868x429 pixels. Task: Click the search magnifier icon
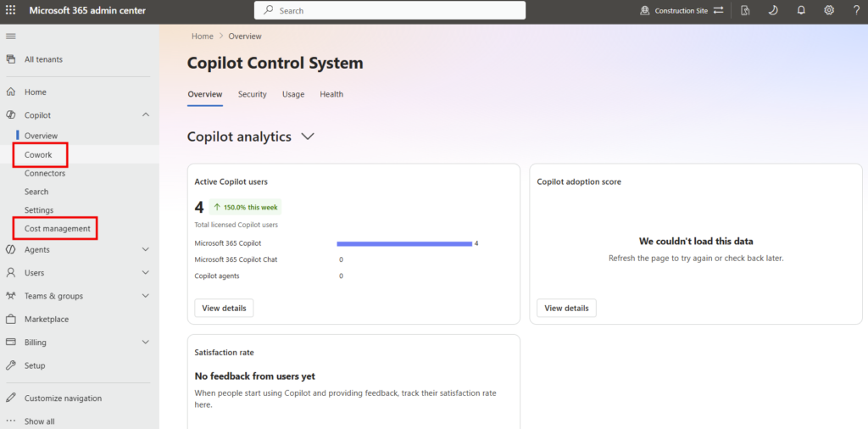[x=269, y=10]
